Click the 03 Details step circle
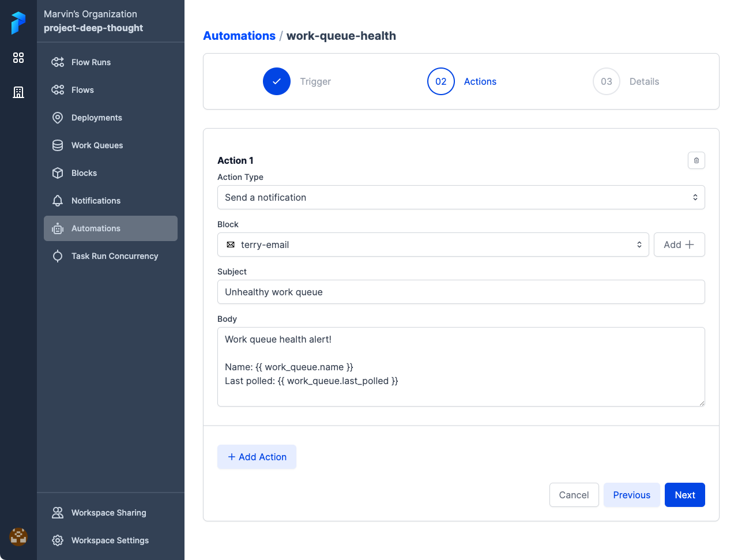 607,81
